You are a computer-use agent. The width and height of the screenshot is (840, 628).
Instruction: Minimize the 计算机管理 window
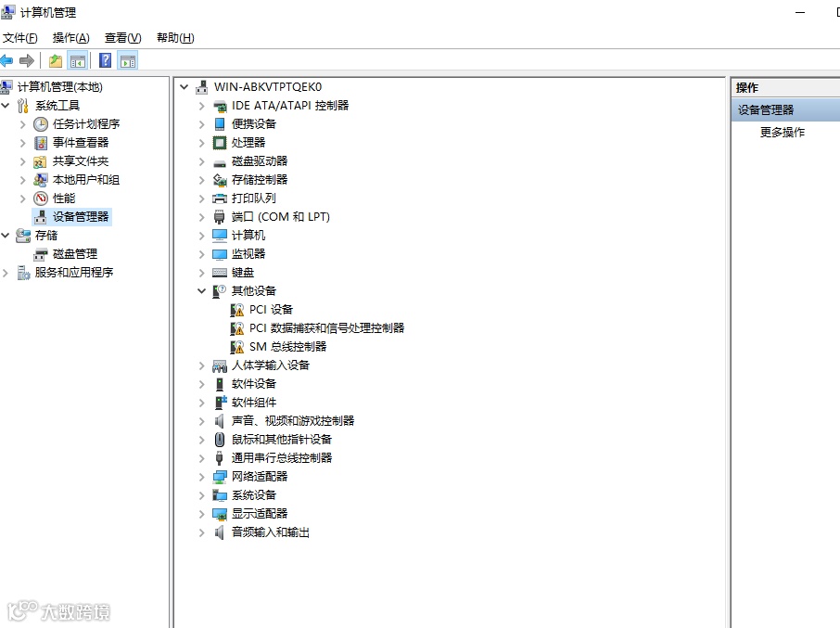(x=800, y=12)
